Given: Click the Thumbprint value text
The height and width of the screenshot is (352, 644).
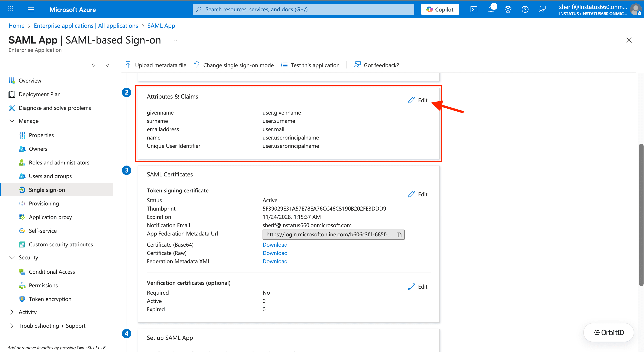Looking at the screenshot, I should point(324,209).
